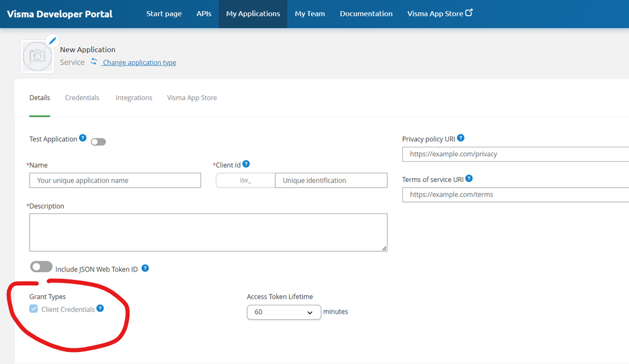
Task: Go to My Applications in top navigation
Action: pyautogui.click(x=253, y=14)
